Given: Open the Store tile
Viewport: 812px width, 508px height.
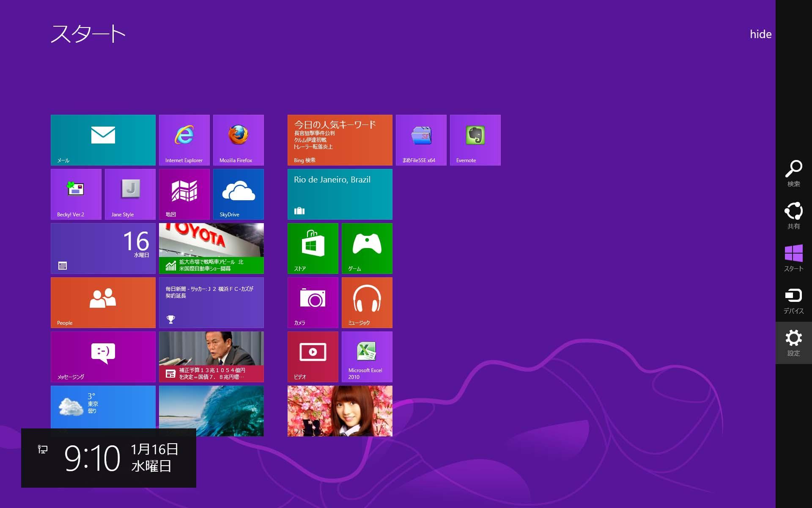Looking at the screenshot, I should point(313,248).
